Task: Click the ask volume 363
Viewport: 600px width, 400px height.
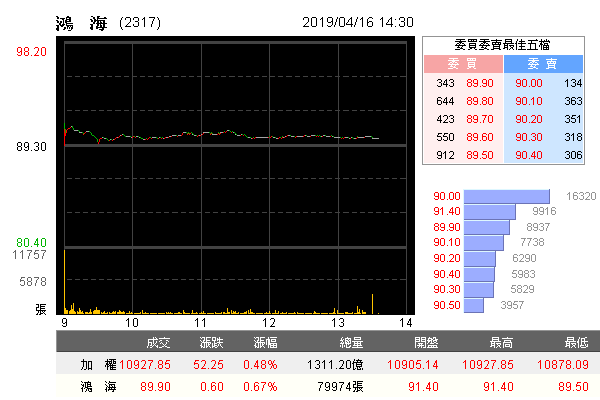Action: coord(573,101)
